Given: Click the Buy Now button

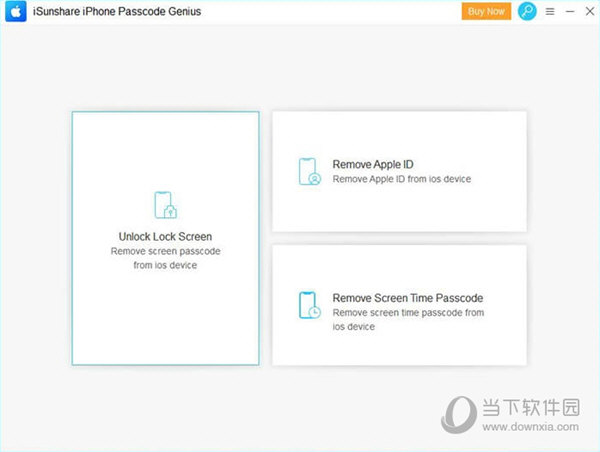Looking at the screenshot, I should 486,11.
